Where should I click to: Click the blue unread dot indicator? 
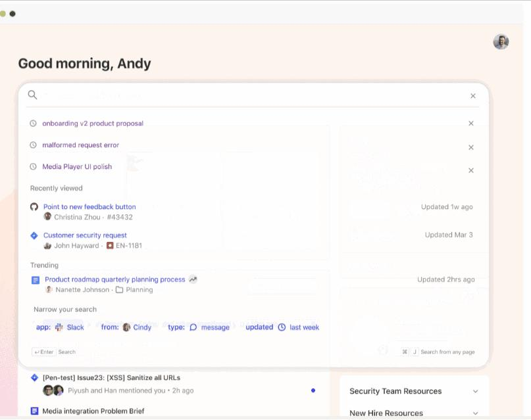(313, 390)
